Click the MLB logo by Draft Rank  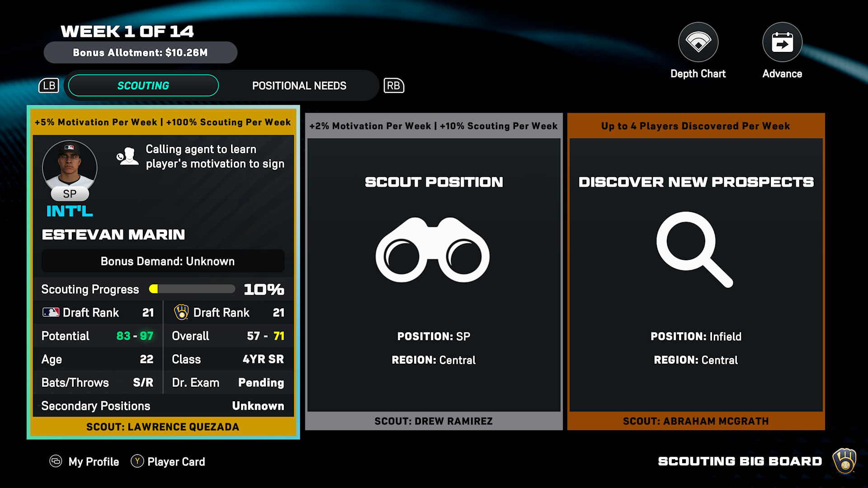pyautogui.click(x=51, y=312)
